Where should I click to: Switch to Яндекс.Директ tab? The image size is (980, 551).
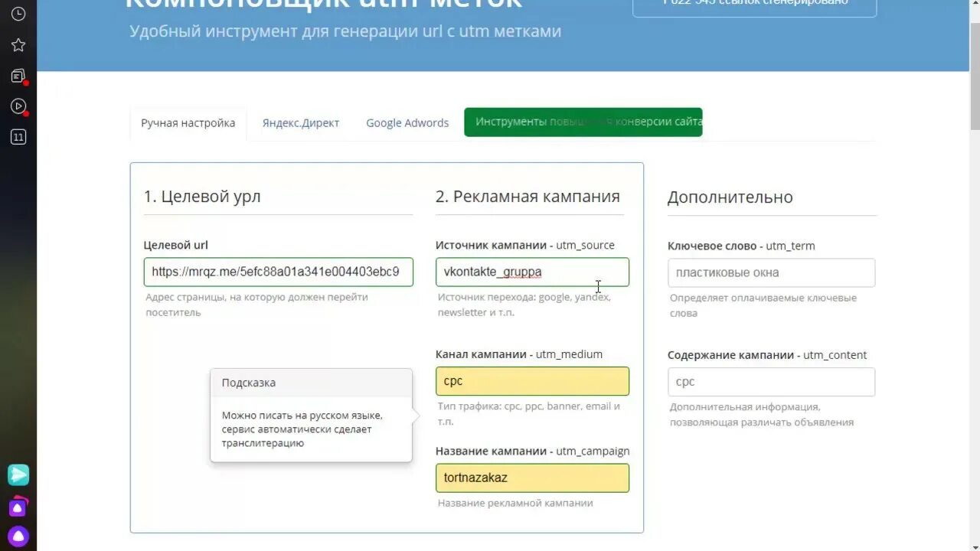pos(301,123)
